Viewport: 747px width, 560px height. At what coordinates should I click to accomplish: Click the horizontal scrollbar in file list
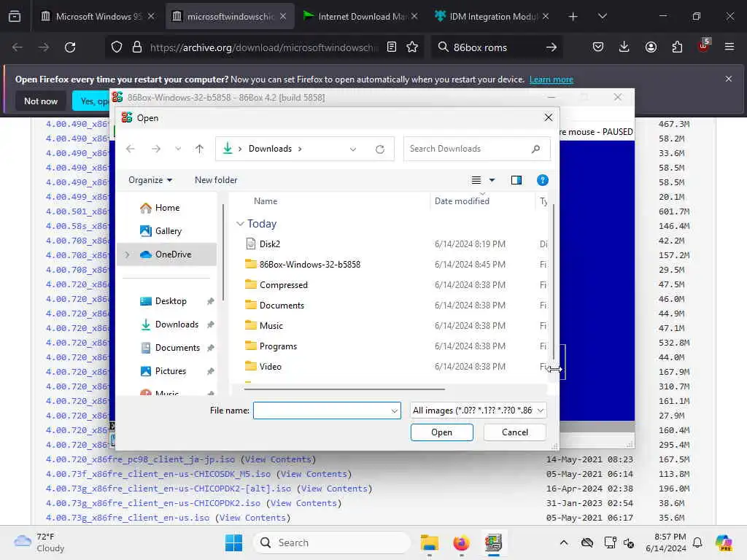tap(344, 389)
